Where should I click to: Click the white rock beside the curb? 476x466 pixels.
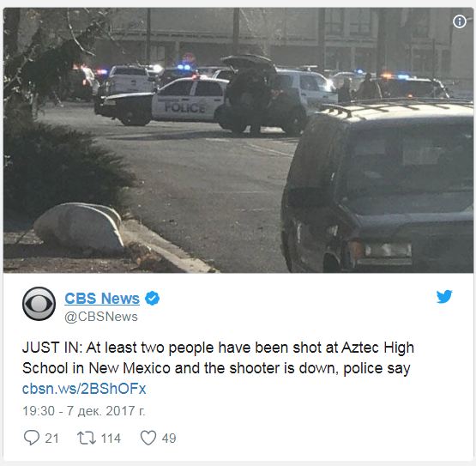(80, 227)
